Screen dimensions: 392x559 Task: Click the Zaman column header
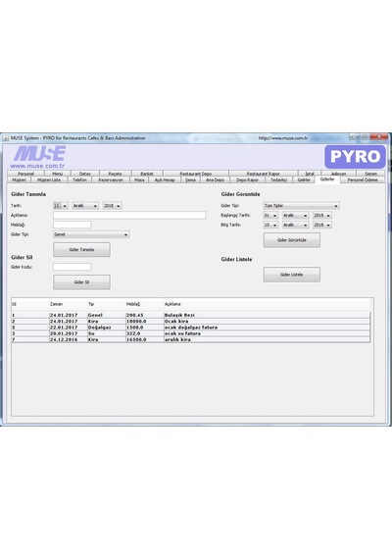click(x=69, y=304)
